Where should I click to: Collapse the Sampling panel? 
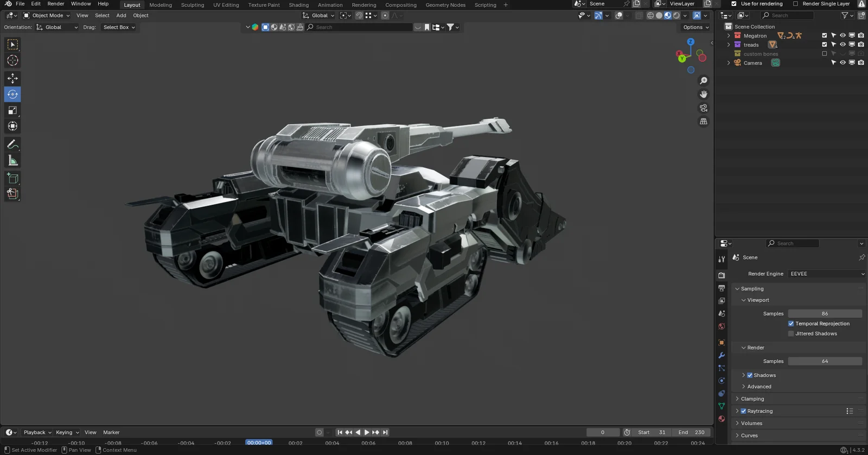coord(752,289)
